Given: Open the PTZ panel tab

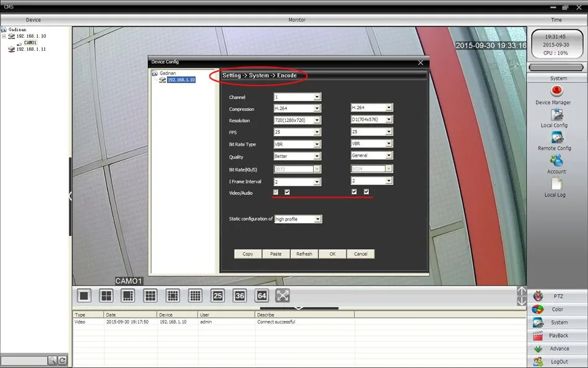Looking at the screenshot, I should tap(557, 296).
